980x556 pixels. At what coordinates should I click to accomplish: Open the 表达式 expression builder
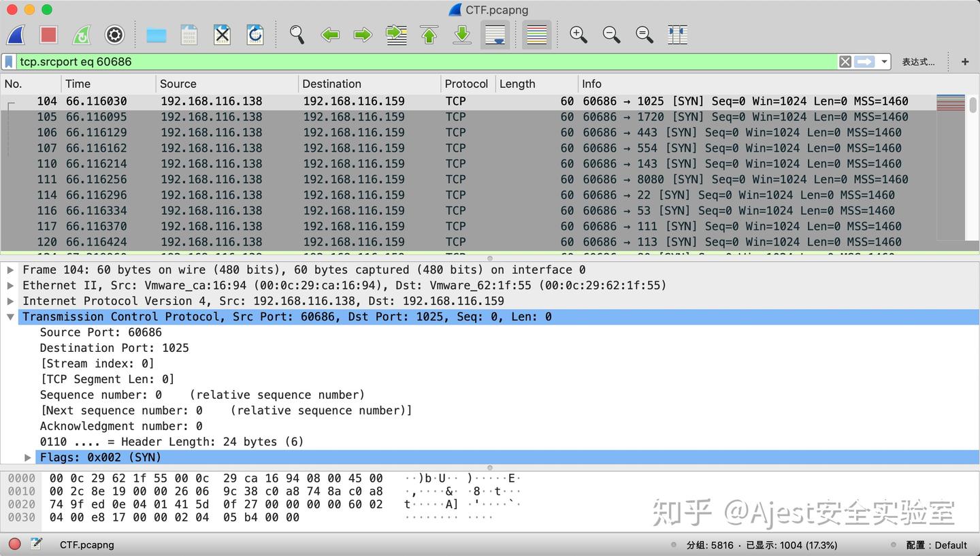(918, 62)
